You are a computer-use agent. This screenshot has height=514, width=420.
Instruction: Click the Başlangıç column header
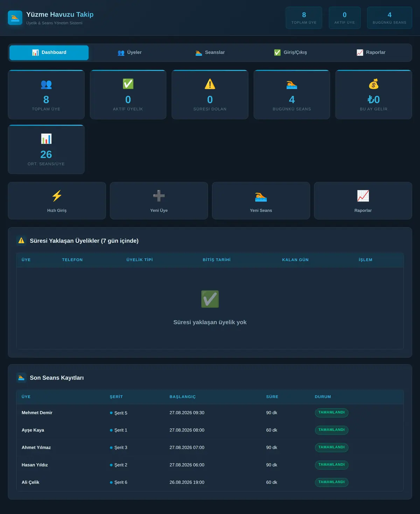[x=183, y=397]
